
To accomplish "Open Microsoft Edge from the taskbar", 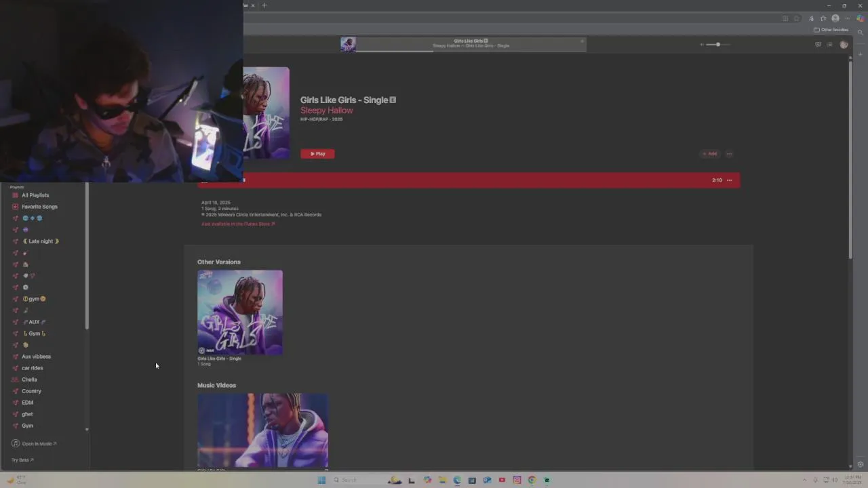I will pyautogui.click(x=457, y=480).
